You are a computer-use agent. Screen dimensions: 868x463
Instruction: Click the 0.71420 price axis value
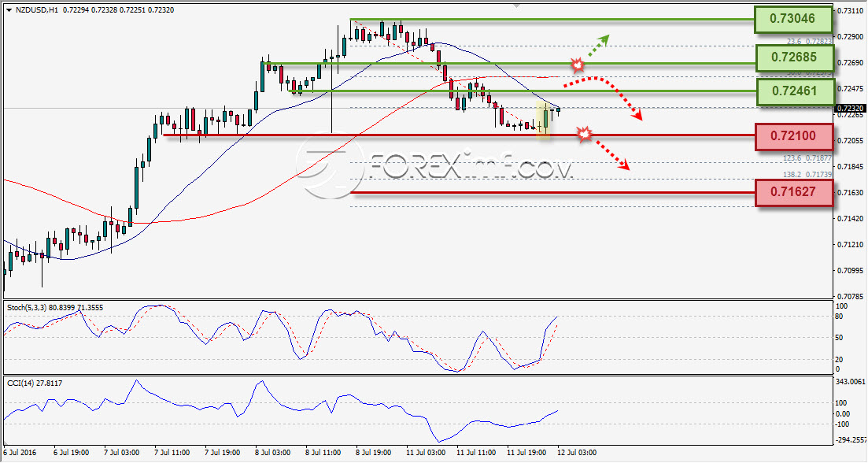pos(850,219)
